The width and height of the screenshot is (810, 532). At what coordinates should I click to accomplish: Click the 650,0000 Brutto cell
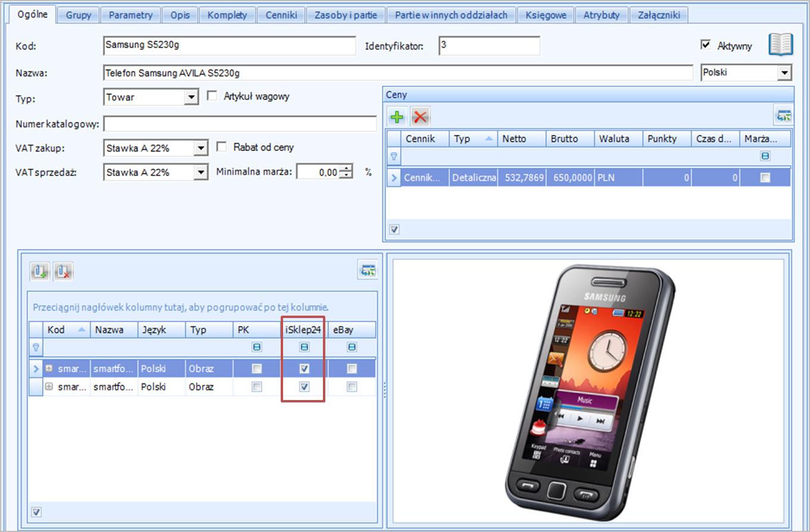570,177
